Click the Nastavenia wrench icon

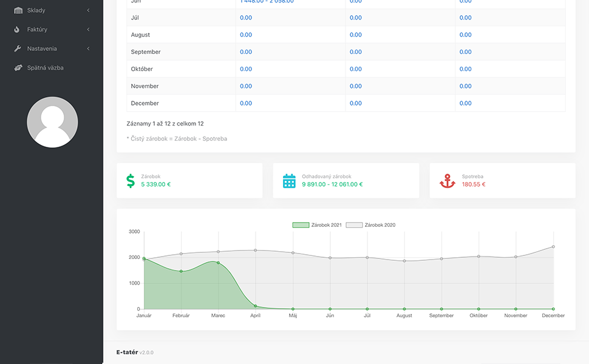click(18, 49)
